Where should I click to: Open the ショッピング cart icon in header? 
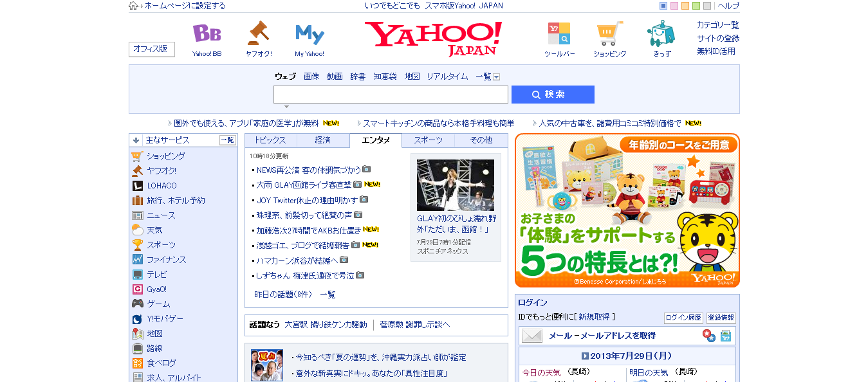click(609, 33)
